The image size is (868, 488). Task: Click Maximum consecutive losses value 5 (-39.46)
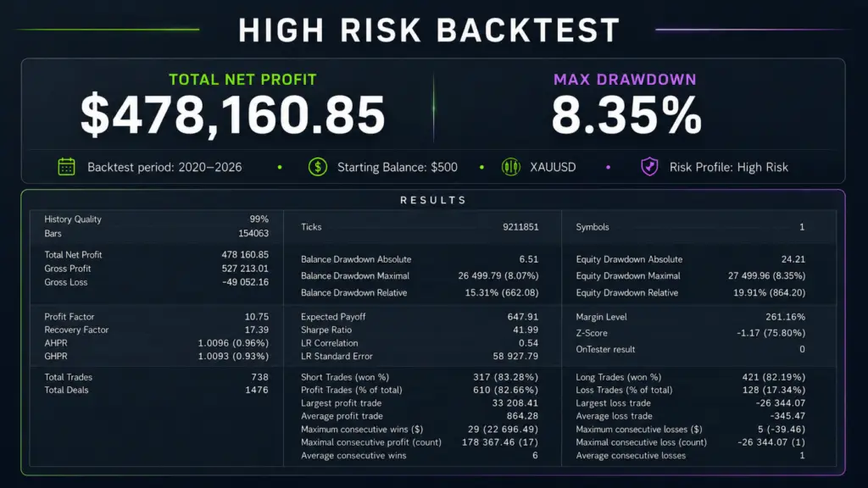pyautogui.click(x=782, y=430)
